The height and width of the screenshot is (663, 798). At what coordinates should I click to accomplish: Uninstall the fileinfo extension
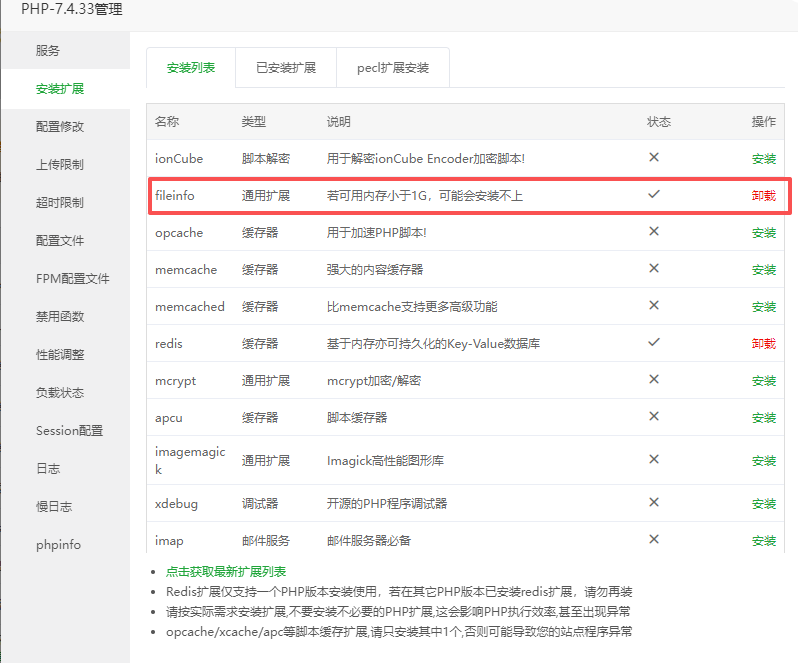[x=763, y=196]
